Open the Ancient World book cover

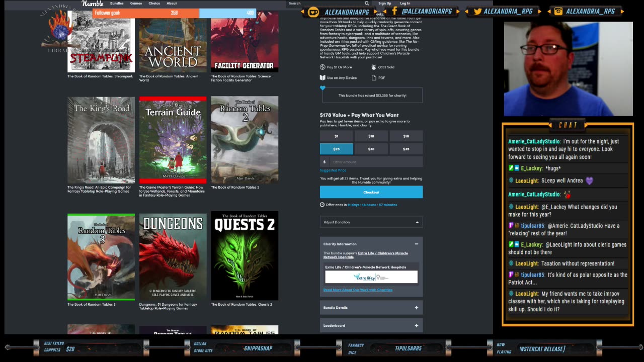(173, 41)
